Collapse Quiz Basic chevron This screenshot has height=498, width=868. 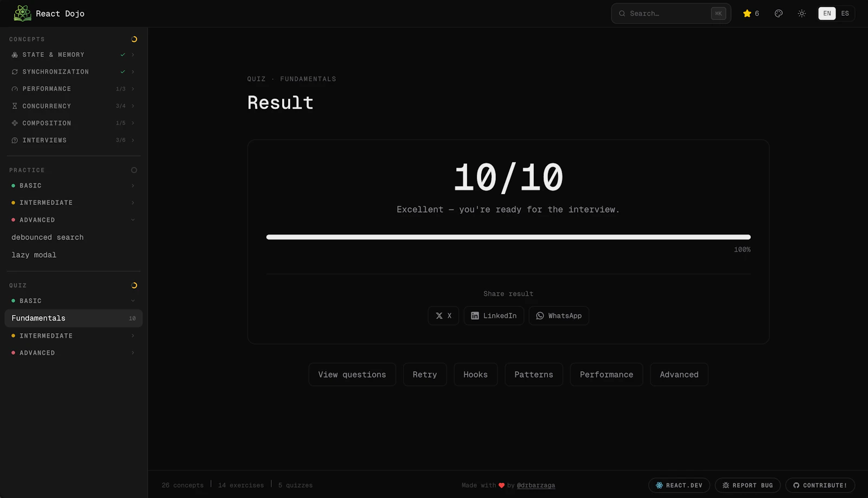133,301
